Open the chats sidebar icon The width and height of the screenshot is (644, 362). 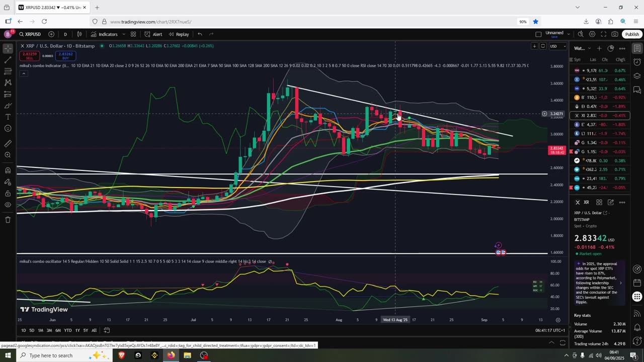pos(637,89)
